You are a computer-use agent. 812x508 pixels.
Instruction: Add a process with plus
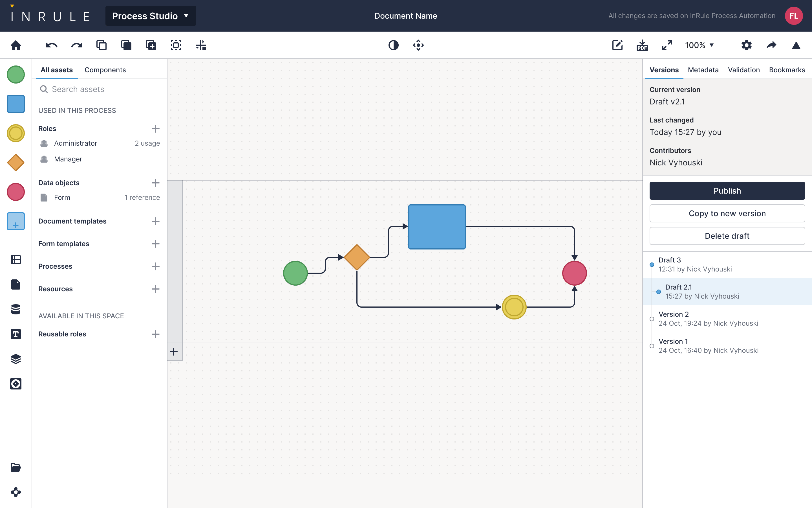[x=155, y=266]
